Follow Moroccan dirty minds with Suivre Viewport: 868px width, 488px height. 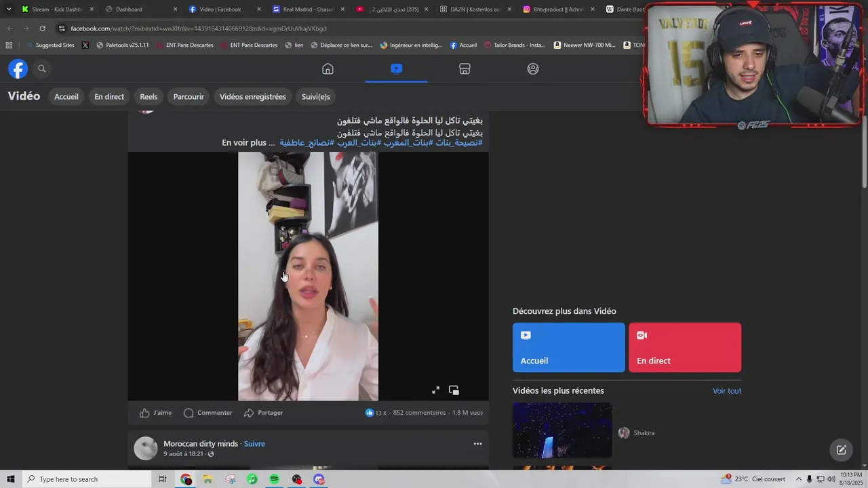[254, 444]
